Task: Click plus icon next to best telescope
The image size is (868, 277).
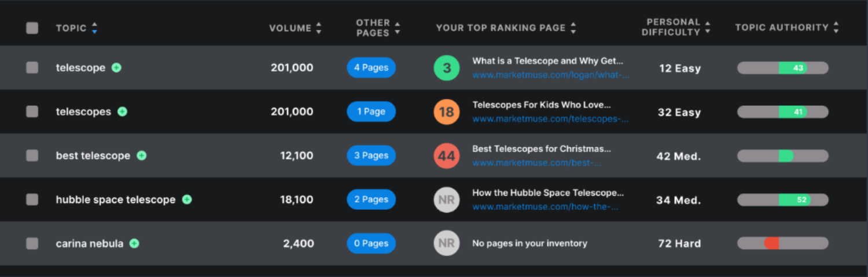Action: pos(142,156)
